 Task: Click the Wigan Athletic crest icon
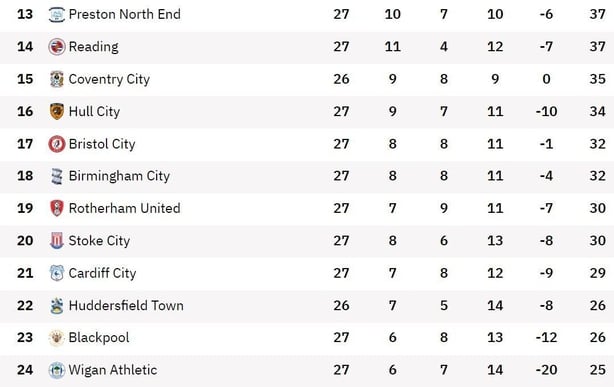pos(57,370)
